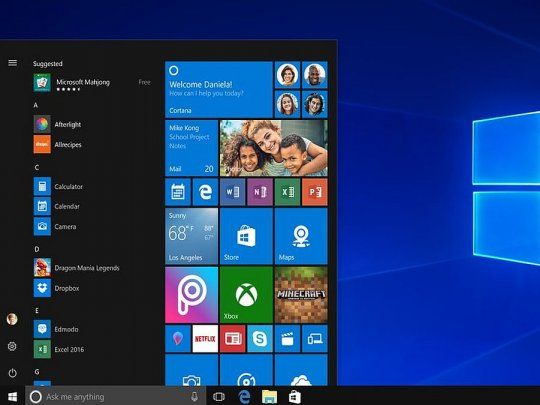540x405 pixels.
Task: Open Microsoft Edge from the taskbar
Action: [x=244, y=396]
